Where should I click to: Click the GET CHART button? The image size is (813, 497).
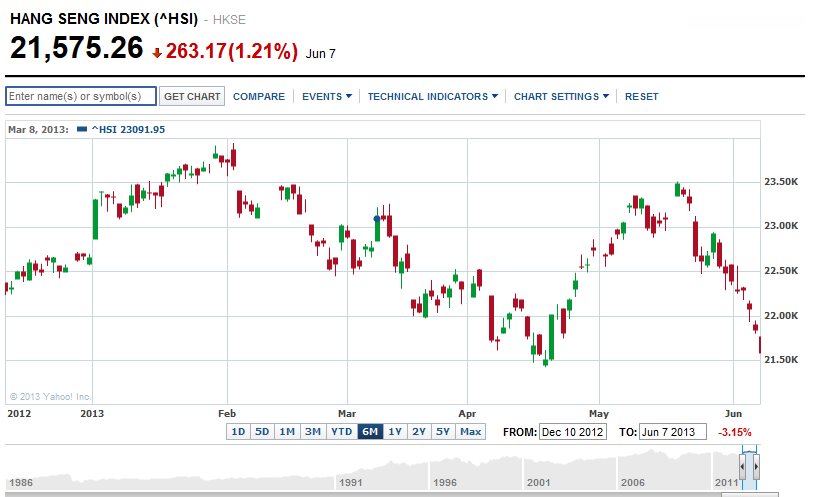pyautogui.click(x=192, y=96)
